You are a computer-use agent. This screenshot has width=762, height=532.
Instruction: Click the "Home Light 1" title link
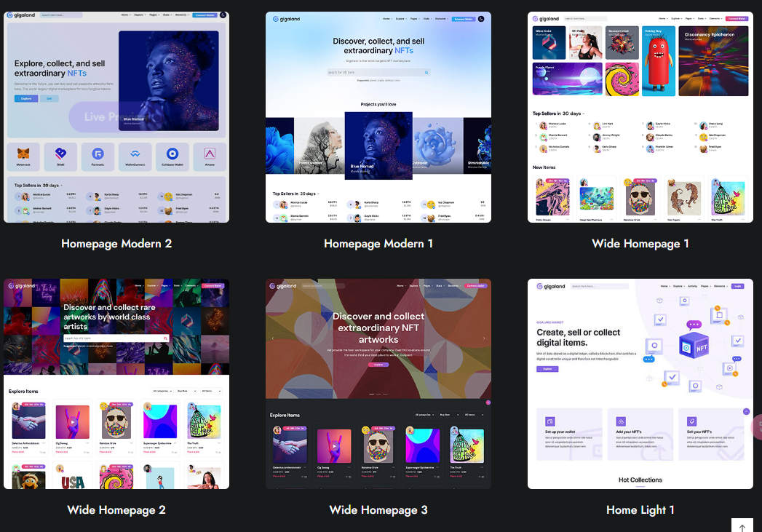point(640,509)
